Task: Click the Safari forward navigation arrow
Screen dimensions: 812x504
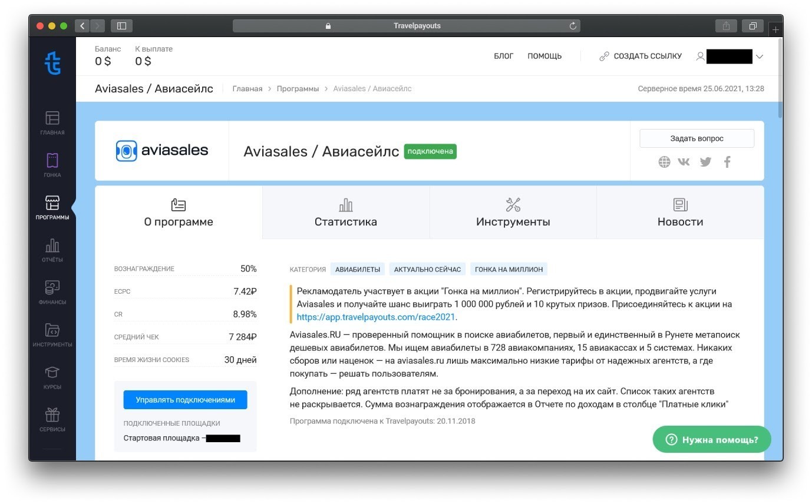Action: coord(97,26)
